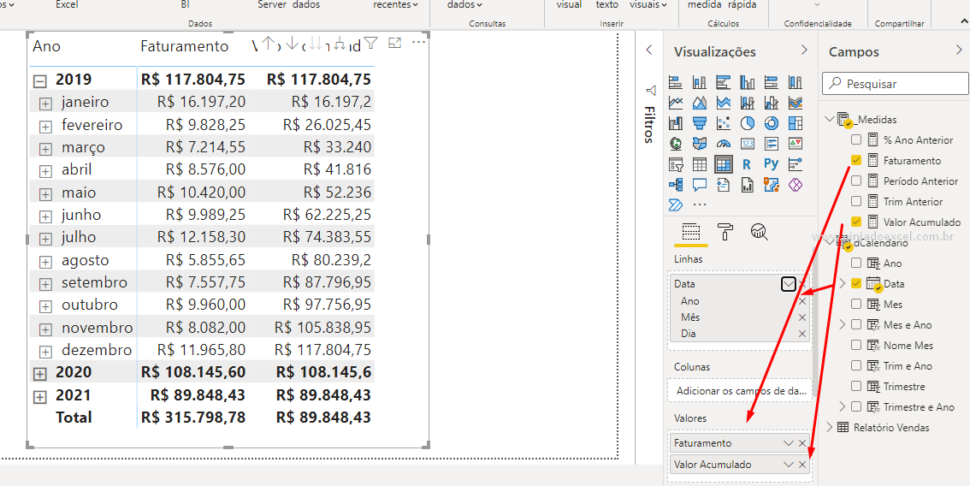Screen dimensions: 970x486
Task: Select the waterfall chart visual
Action: [x=676, y=123]
